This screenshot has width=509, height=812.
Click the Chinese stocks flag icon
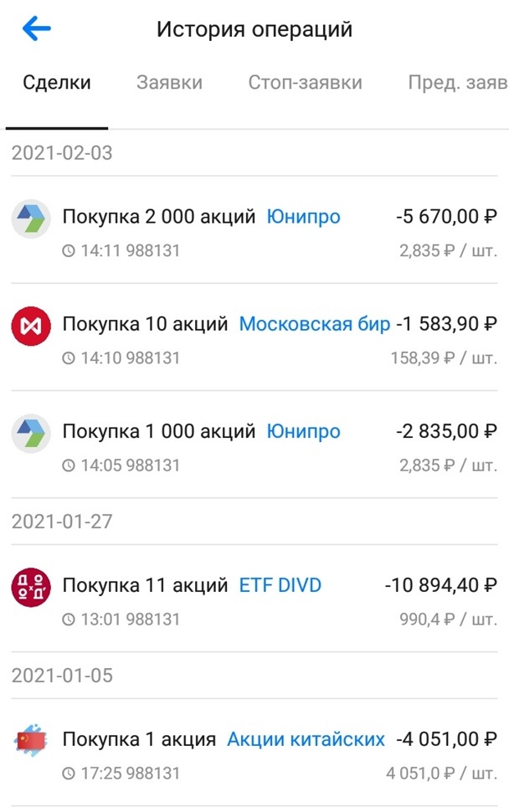(31, 740)
